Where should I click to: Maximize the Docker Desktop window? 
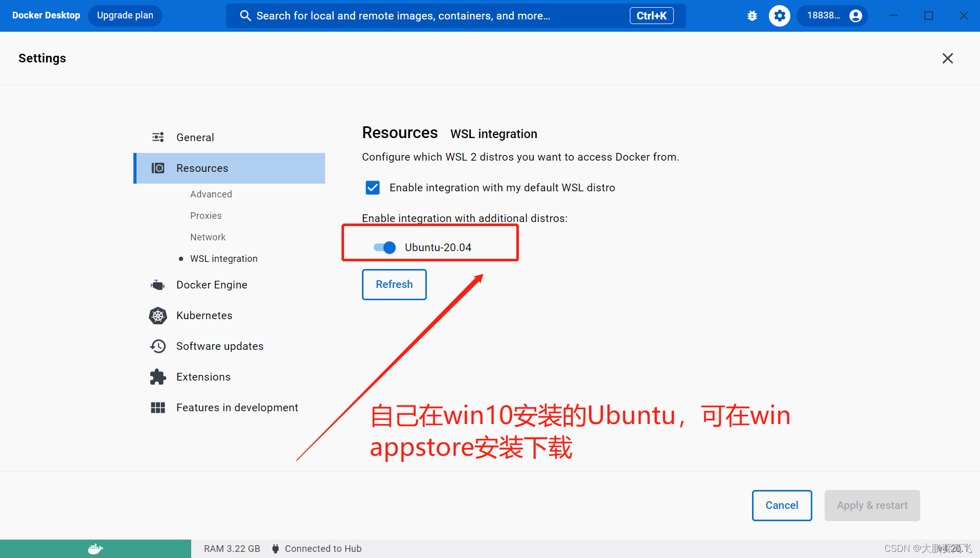[928, 16]
